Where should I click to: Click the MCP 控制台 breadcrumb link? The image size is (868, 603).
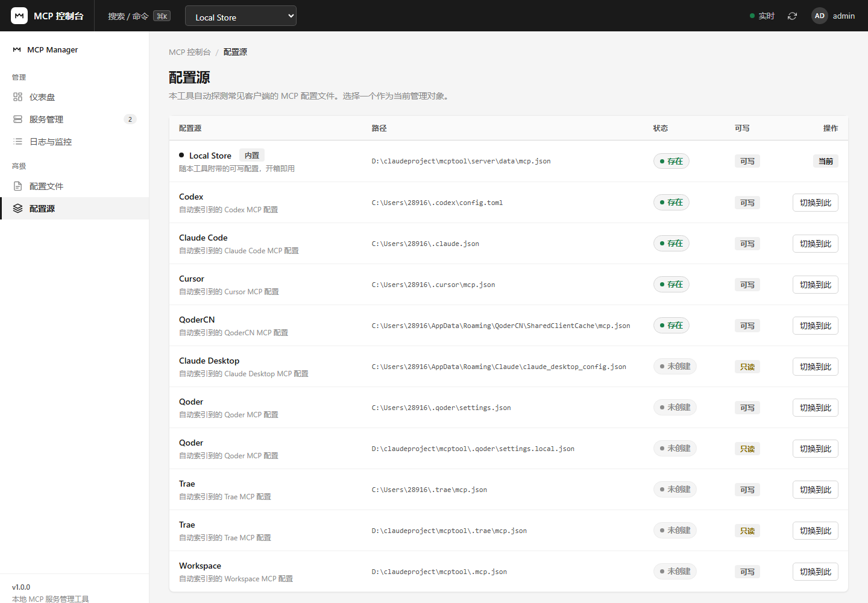(x=190, y=52)
